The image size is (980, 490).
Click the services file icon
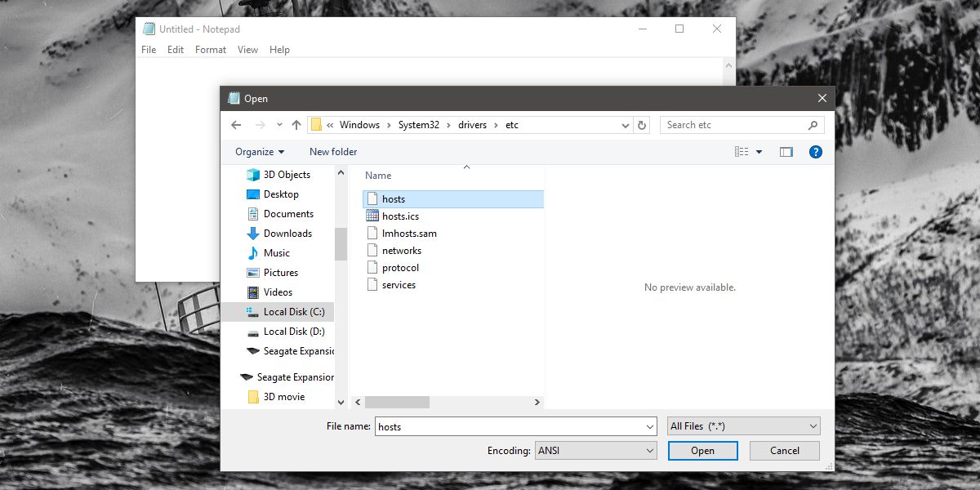(372, 285)
